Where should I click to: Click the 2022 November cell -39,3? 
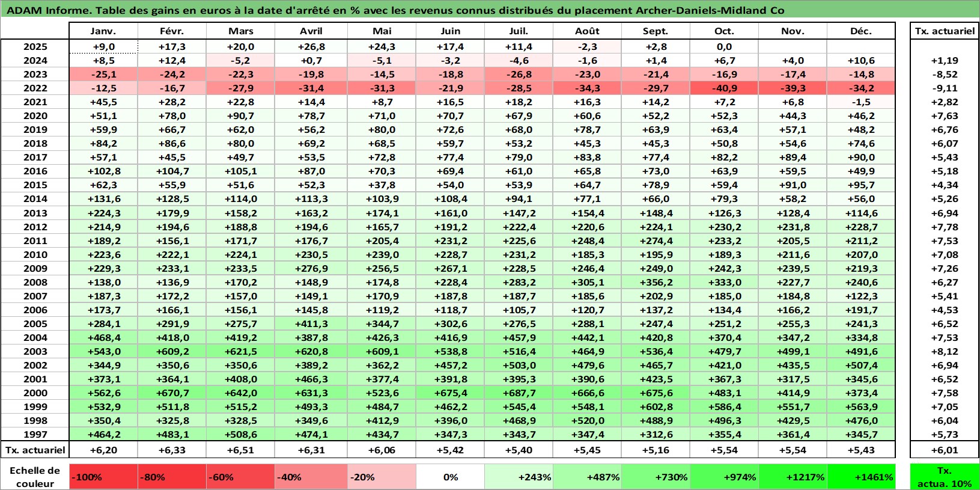[793, 88]
